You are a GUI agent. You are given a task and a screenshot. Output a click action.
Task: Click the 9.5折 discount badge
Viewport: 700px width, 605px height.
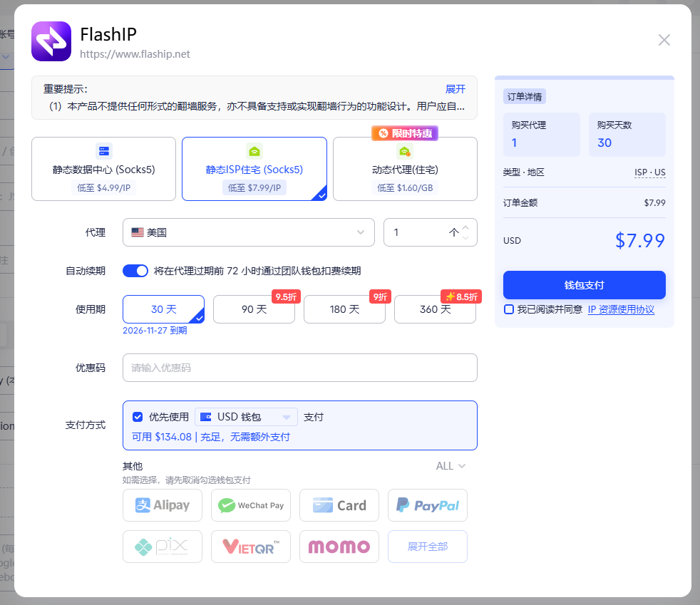(x=286, y=296)
